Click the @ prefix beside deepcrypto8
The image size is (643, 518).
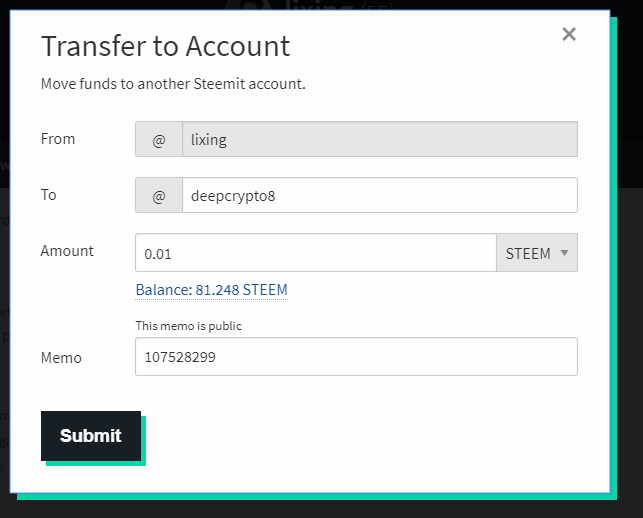pos(159,196)
